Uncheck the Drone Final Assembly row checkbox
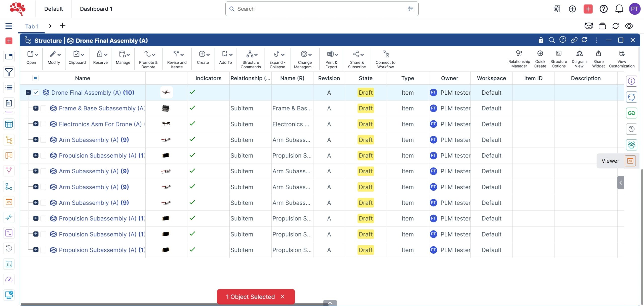The height and width of the screenshot is (306, 644). click(36, 92)
